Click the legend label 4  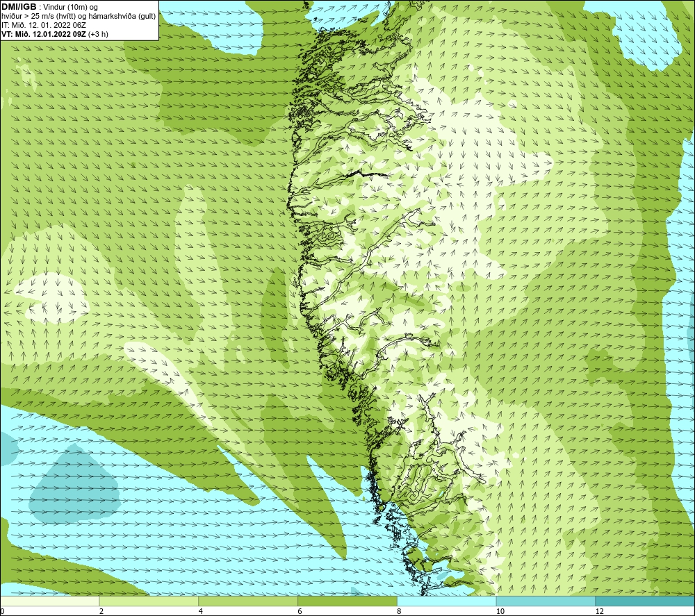[x=201, y=611]
